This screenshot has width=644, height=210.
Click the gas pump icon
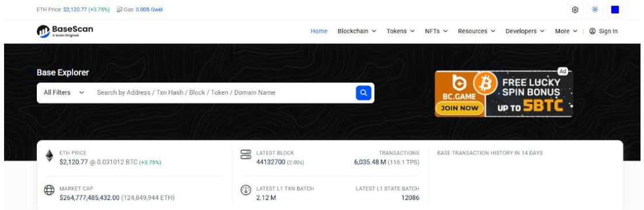coord(119,9)
